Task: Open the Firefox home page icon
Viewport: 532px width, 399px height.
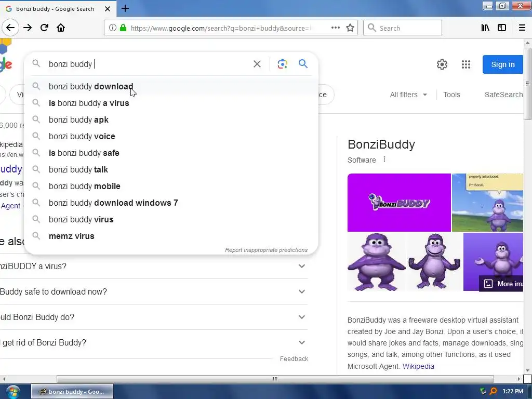Action: 61,28
